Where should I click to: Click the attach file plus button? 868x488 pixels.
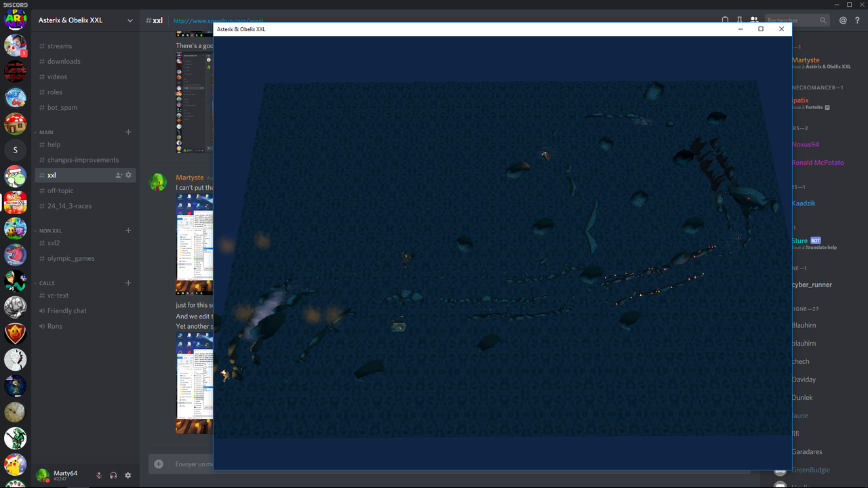[x=159, y=464]
